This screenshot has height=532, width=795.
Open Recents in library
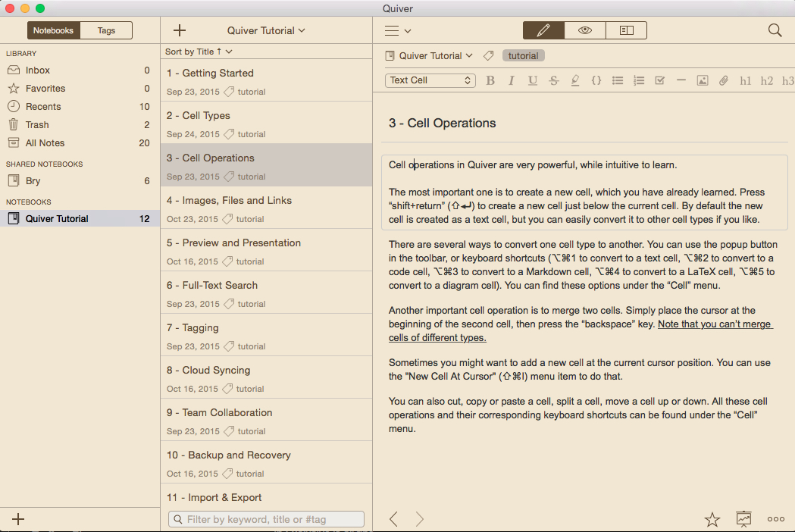pyautogui.click(x=80, y=107)
